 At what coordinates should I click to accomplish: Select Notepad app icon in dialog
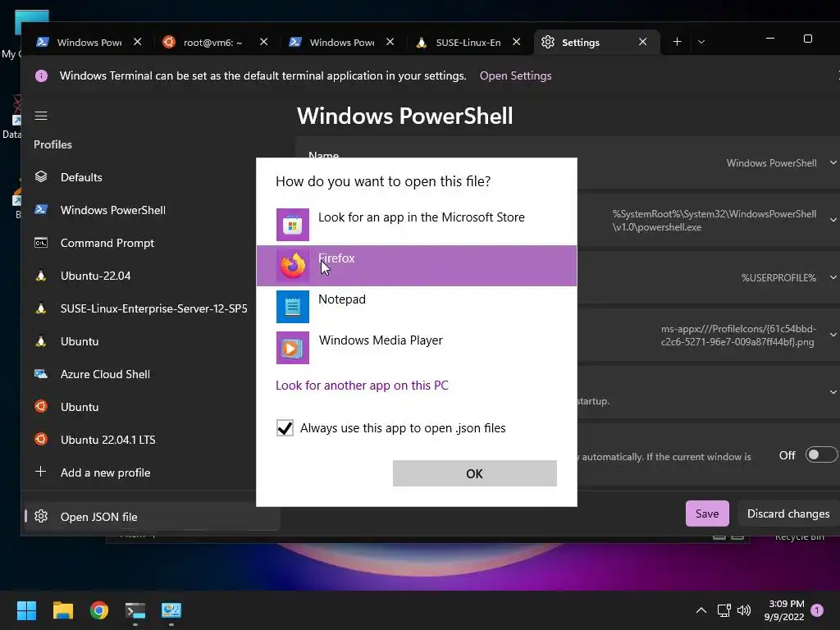(x=293, y=307)
